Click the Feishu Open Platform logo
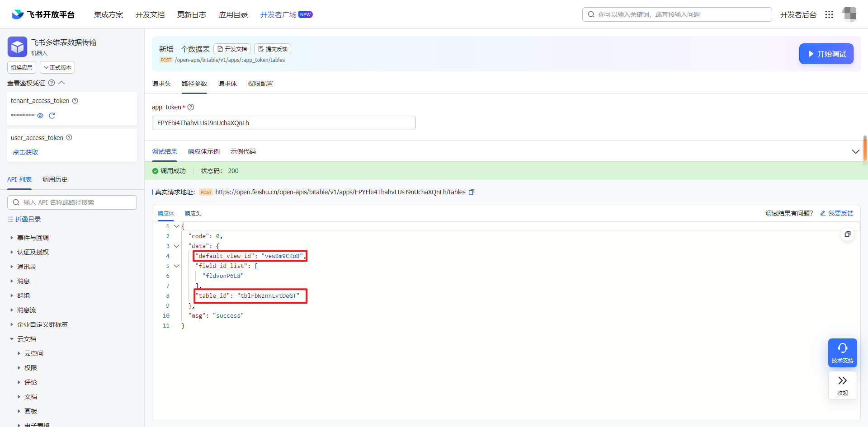Screen dimensions: 868x427 click(43, 14)
